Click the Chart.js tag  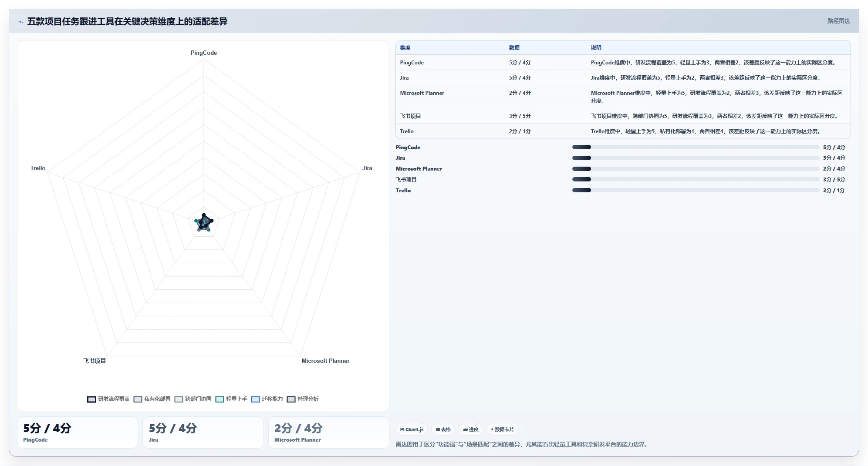click(x=412, y=429)
